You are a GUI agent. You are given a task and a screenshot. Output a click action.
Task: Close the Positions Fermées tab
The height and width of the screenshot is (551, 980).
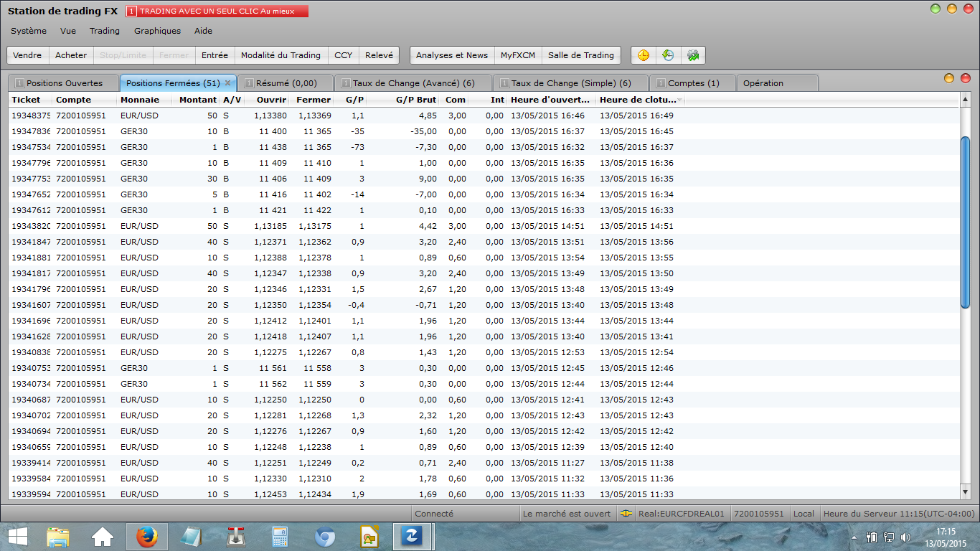pyautogui.click(x=227, y=83)
